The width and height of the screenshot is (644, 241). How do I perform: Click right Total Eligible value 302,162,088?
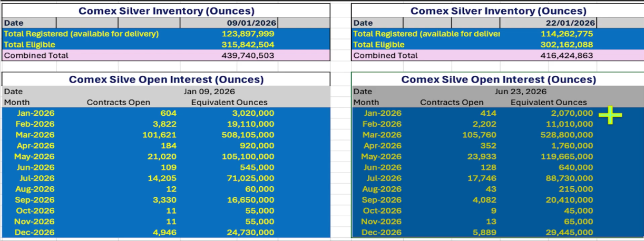pos(567,45)
